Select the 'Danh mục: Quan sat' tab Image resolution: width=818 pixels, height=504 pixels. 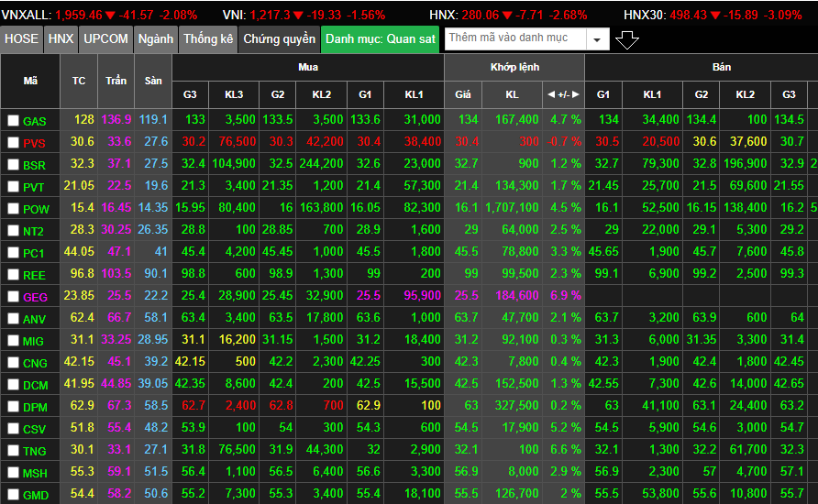click(x=381, y=39)
